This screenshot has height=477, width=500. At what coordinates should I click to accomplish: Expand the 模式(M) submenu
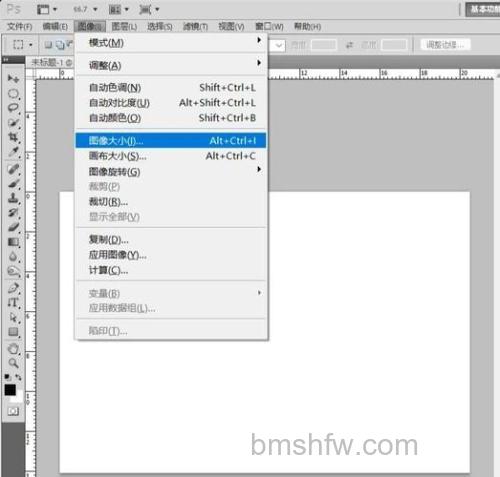tap(171, 43)
